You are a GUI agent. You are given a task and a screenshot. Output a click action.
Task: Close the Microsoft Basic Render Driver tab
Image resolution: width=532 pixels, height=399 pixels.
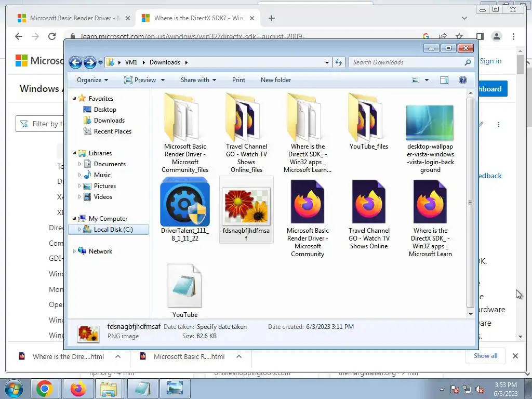coord(128,18)
